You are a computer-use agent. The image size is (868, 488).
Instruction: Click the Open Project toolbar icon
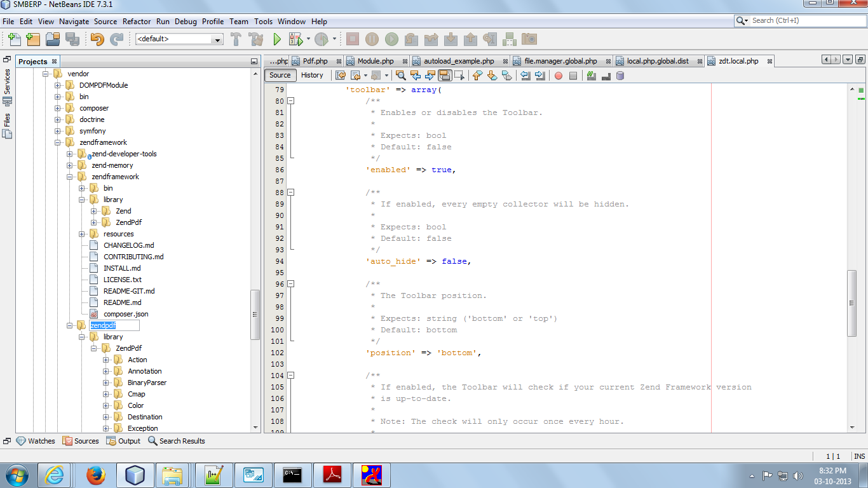53,39
